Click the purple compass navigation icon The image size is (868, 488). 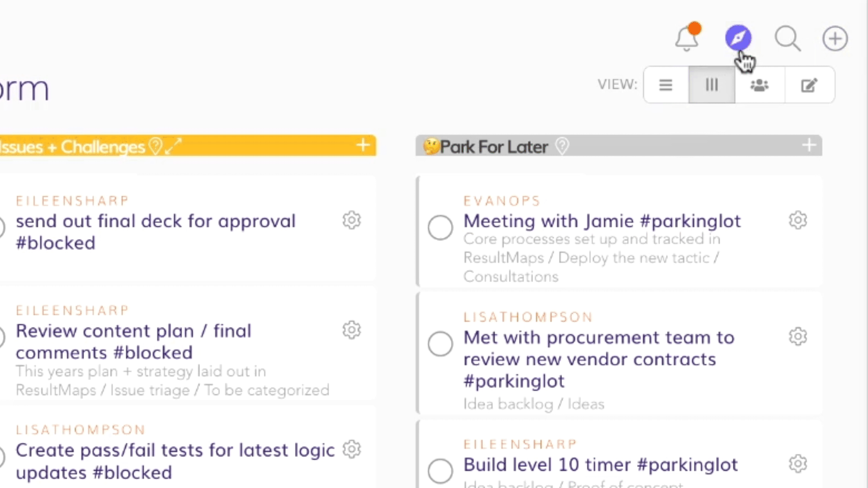click(x=738, y=38)
